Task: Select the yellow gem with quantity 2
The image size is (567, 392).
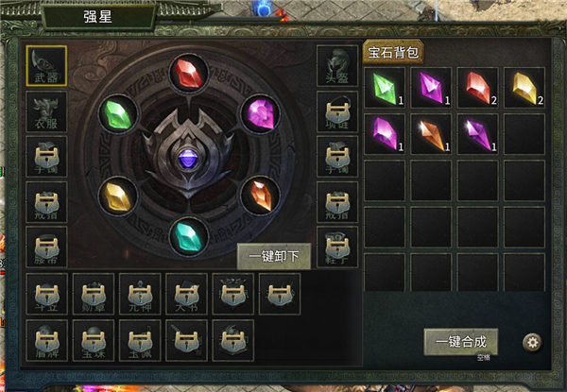Action: pos(524,88)
